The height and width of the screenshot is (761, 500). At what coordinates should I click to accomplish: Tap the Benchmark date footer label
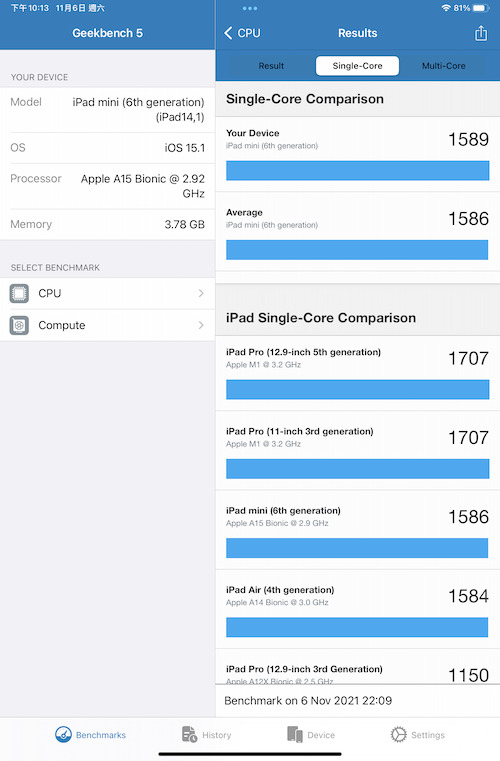tap(308, 700)
